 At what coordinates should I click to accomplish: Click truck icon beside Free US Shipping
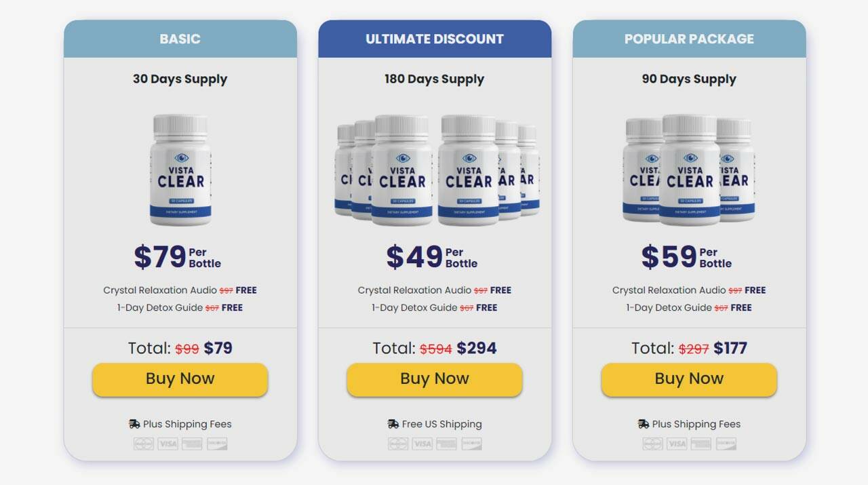[x=393, y=424]
